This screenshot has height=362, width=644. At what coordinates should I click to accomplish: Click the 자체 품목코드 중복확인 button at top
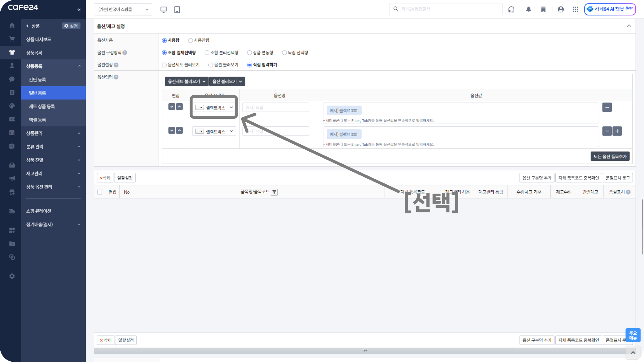click(579, 178)
